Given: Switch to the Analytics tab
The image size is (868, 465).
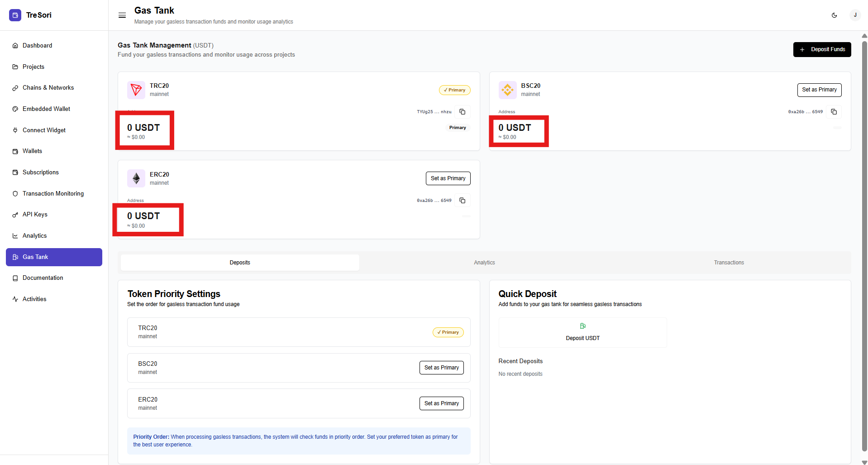Looking at the screenshot, I should point(484,263).
